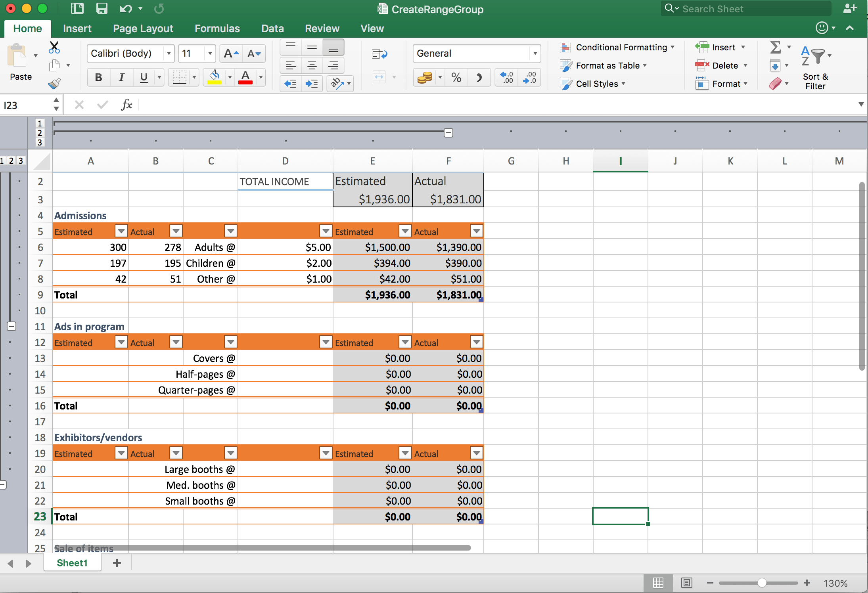This screenshot has width=868, height=593.
Task: Open the Data tab
Action: pos(272,29)
